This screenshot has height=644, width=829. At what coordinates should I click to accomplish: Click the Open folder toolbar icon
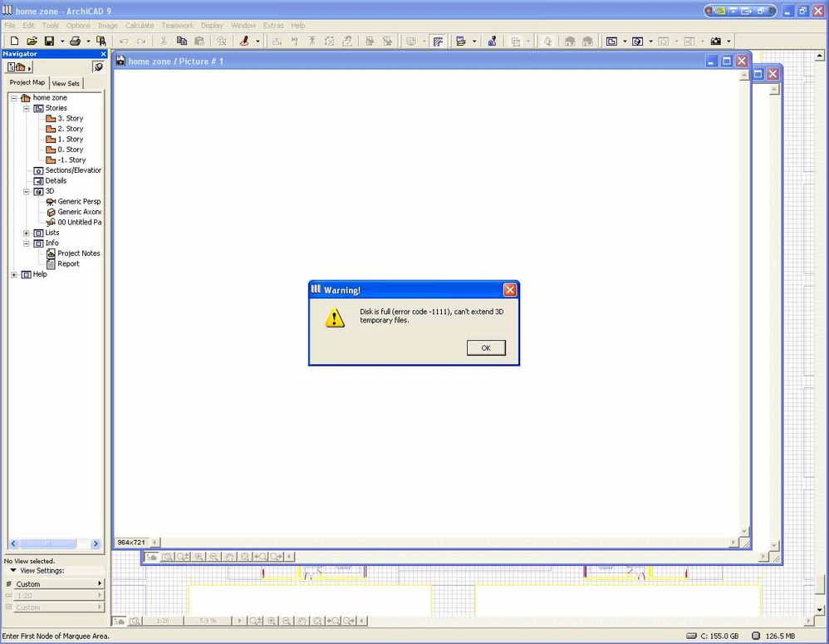(x=32, y=41)
